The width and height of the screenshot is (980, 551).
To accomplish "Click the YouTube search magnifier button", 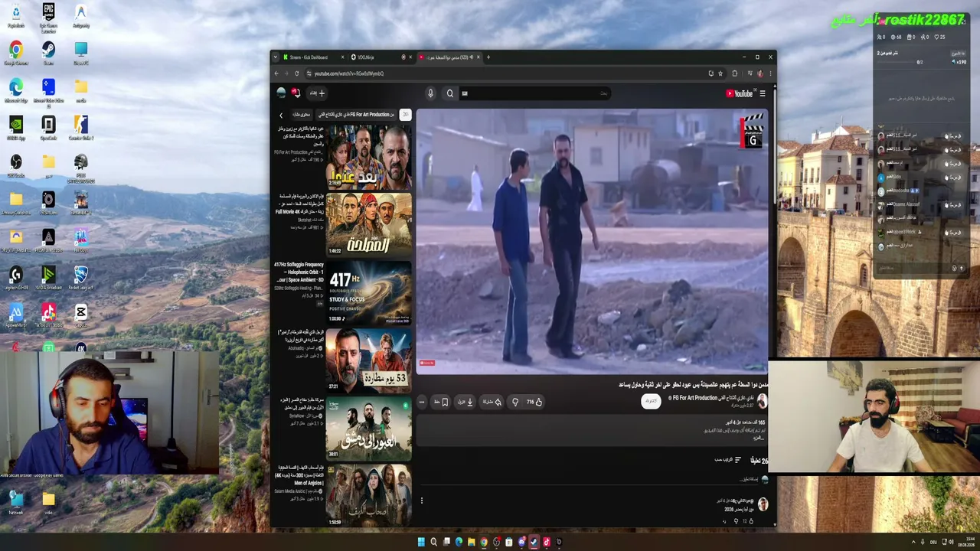I will coord(449,93).
